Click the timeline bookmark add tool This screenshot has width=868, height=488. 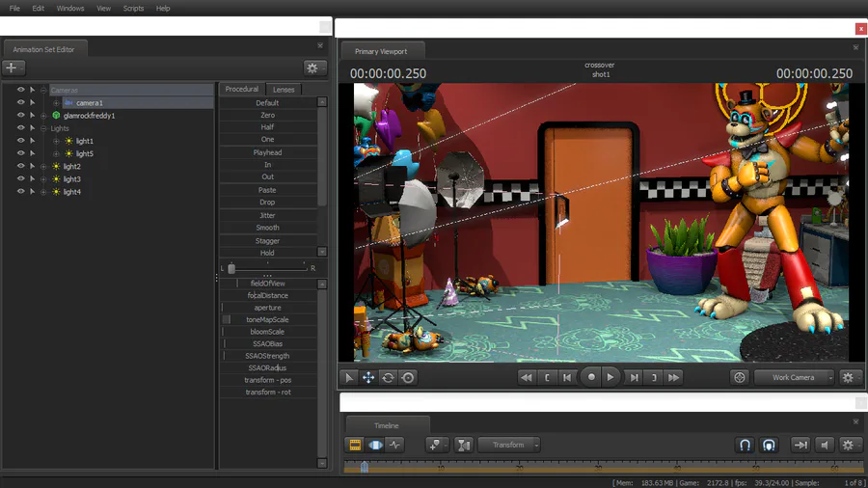click(435, 445)
